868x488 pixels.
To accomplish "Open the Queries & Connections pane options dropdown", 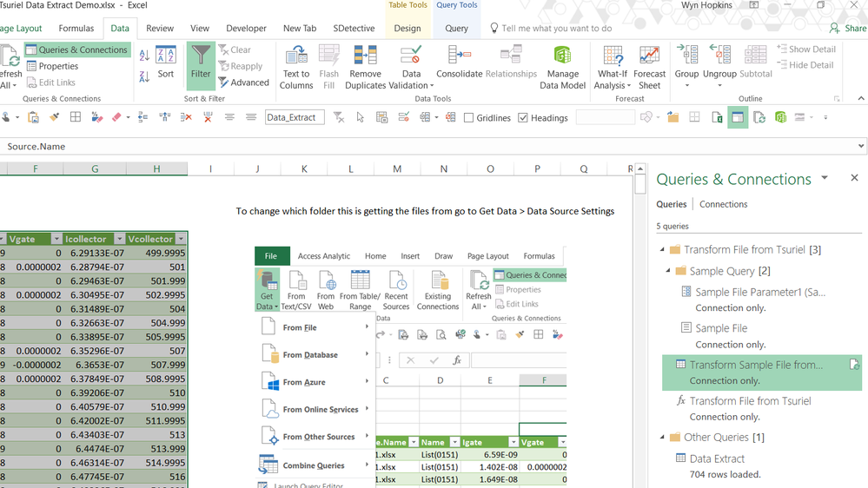I will (825, 178).
